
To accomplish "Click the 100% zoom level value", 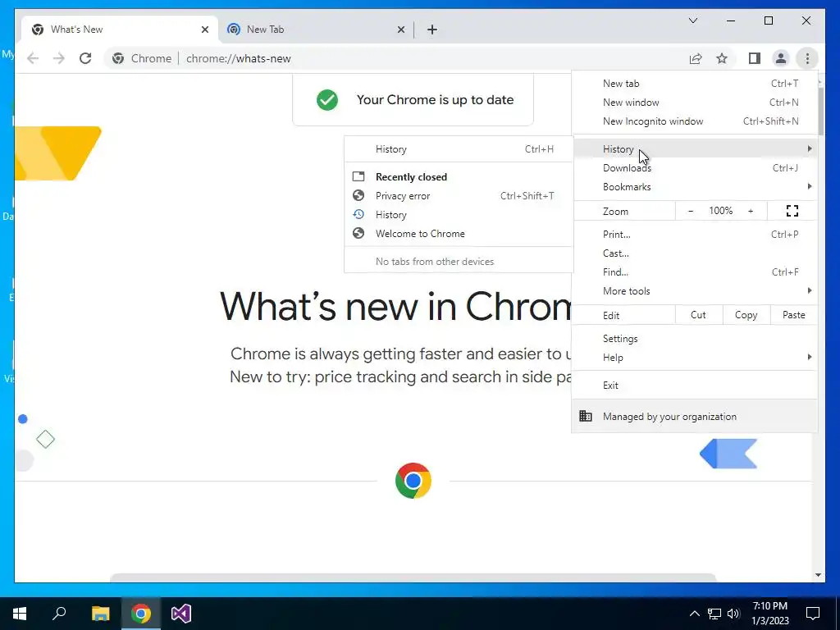I will (720, 211).
